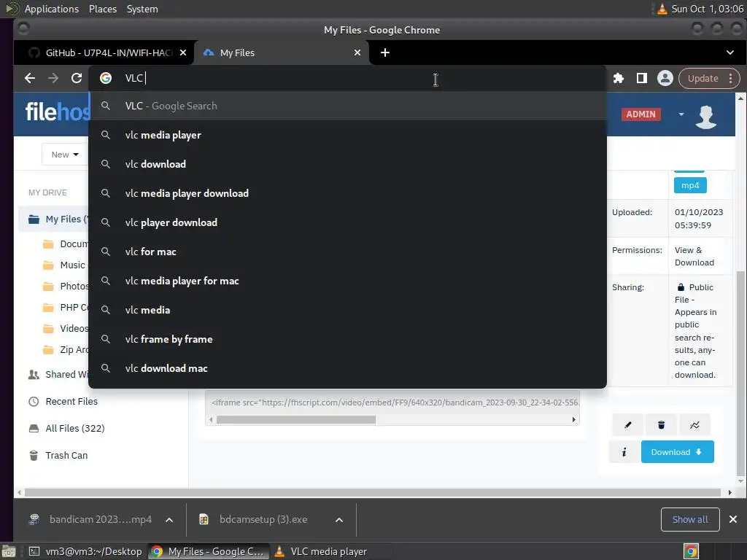The image size is (747, 560).
Task: Select the 'vlc download' suggestion
Action: pos(348,164)
